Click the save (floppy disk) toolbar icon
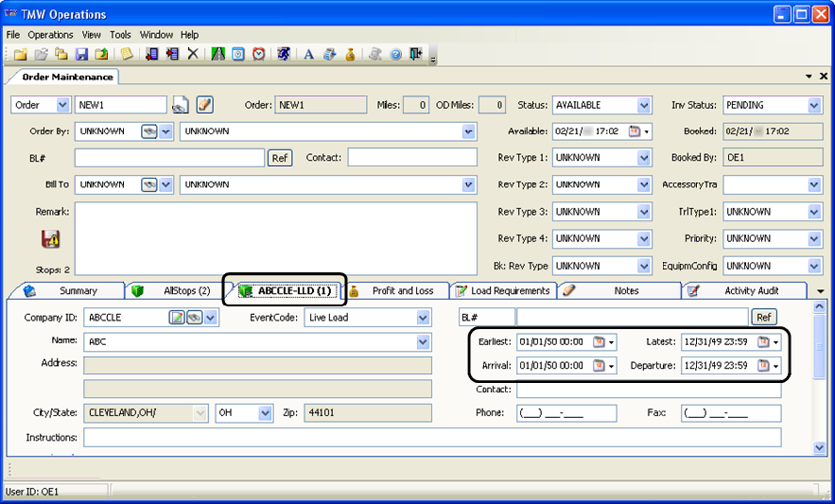Screen dimensions: 835x504 [82, 55]
